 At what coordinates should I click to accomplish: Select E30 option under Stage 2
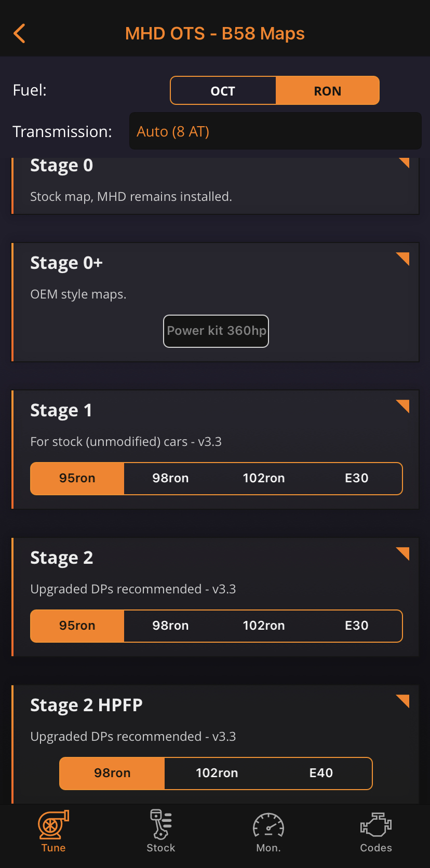click(356, 626)
